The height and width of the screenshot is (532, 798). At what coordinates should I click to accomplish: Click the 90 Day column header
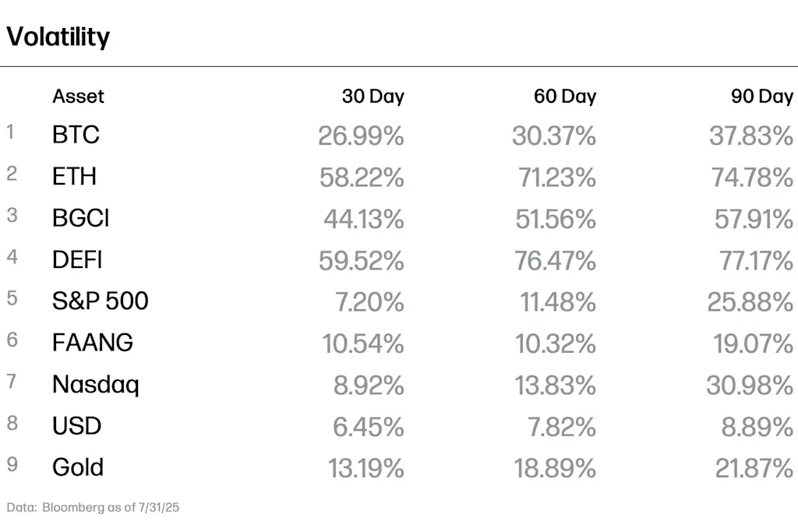(762, 96)
